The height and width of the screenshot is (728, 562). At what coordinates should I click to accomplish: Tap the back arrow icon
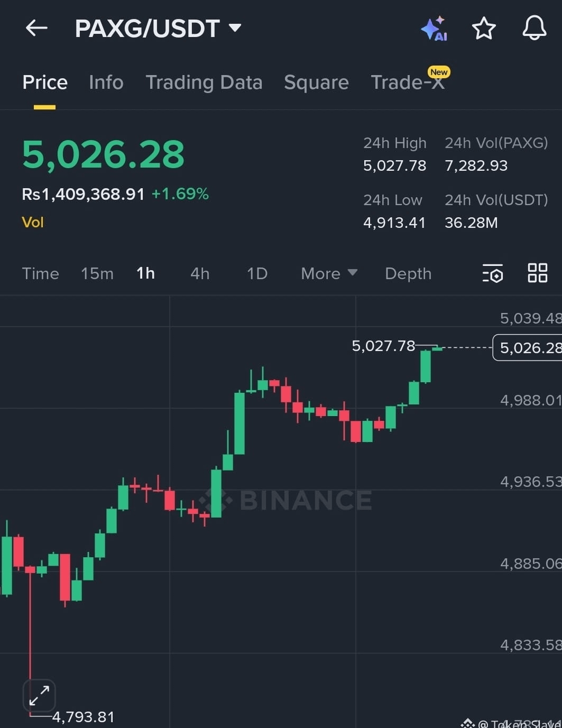(36, 28)
